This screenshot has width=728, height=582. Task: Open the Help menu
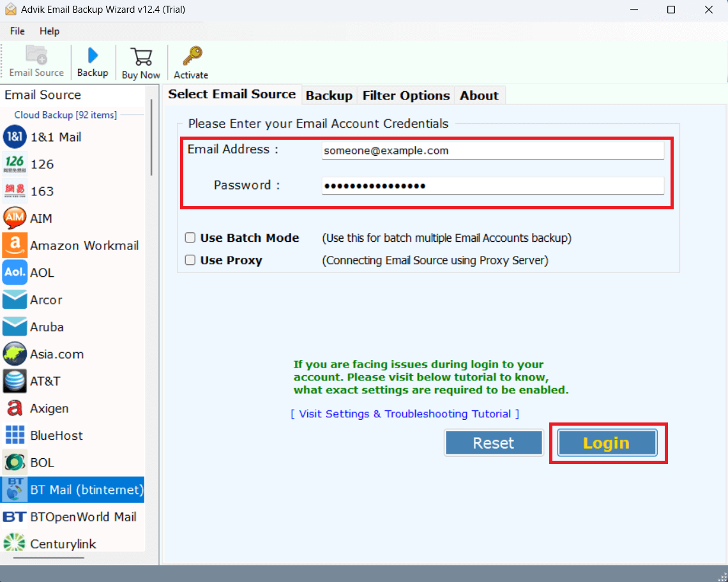[x=49, y=31]
